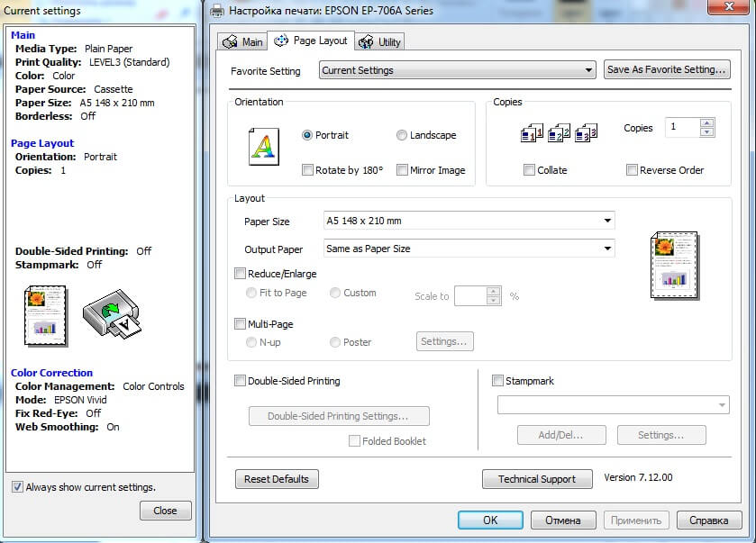Click the Применить apply button
756x543 pixels.
pyautogui.click(x=636, y=520)
